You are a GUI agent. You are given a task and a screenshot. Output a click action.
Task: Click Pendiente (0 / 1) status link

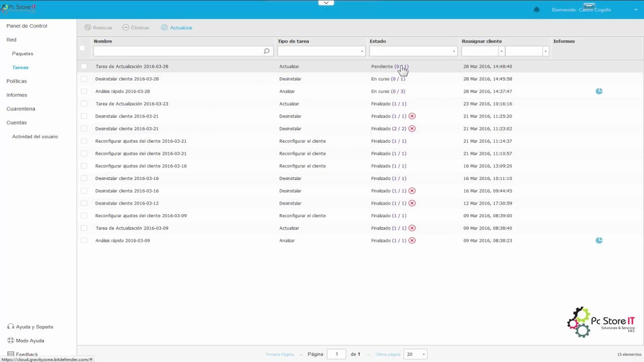click(401, 66)
